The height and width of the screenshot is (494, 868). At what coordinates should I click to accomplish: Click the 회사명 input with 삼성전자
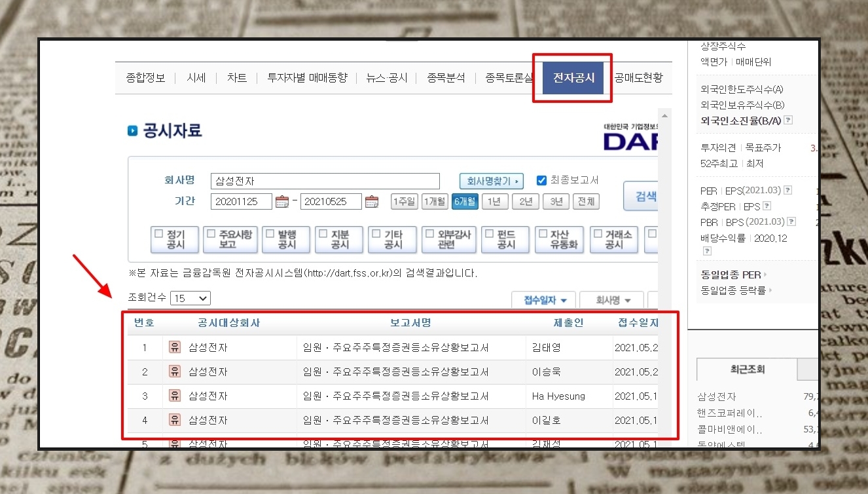tap(325, 181)
